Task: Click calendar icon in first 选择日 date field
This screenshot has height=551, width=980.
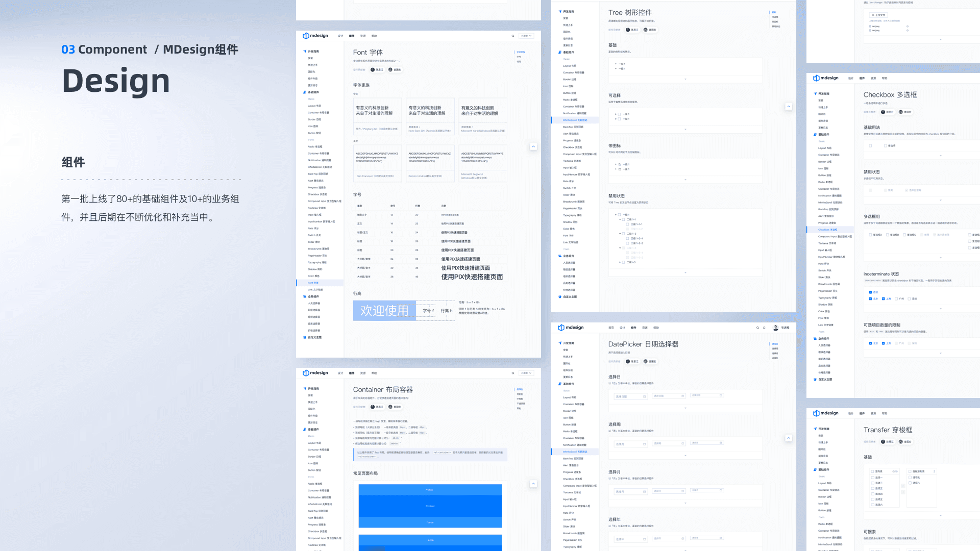Action: [x=644, y=396]
